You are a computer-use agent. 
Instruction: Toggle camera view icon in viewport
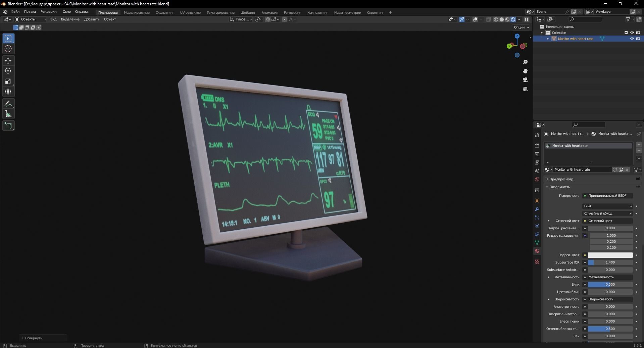pos(525,80)
